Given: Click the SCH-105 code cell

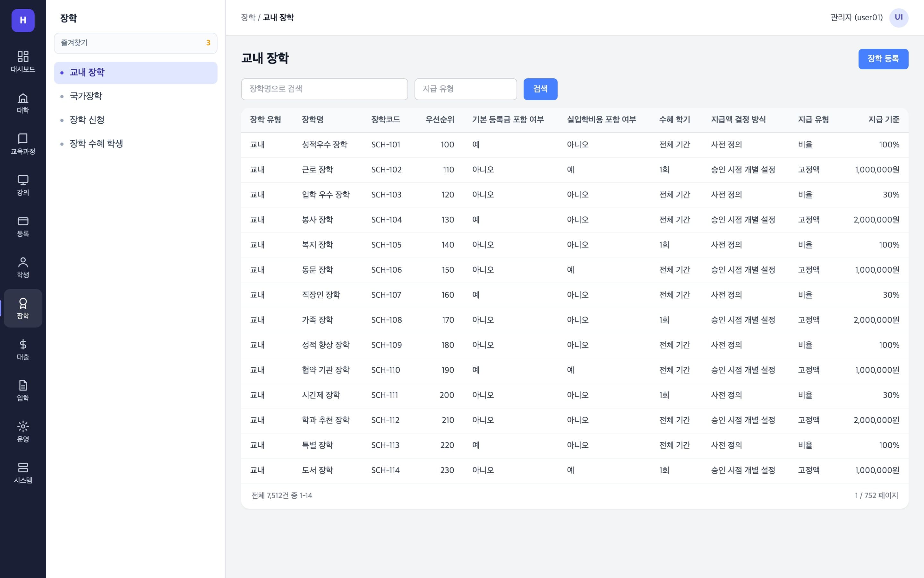Looking at the screenshot, I should 386,245.
